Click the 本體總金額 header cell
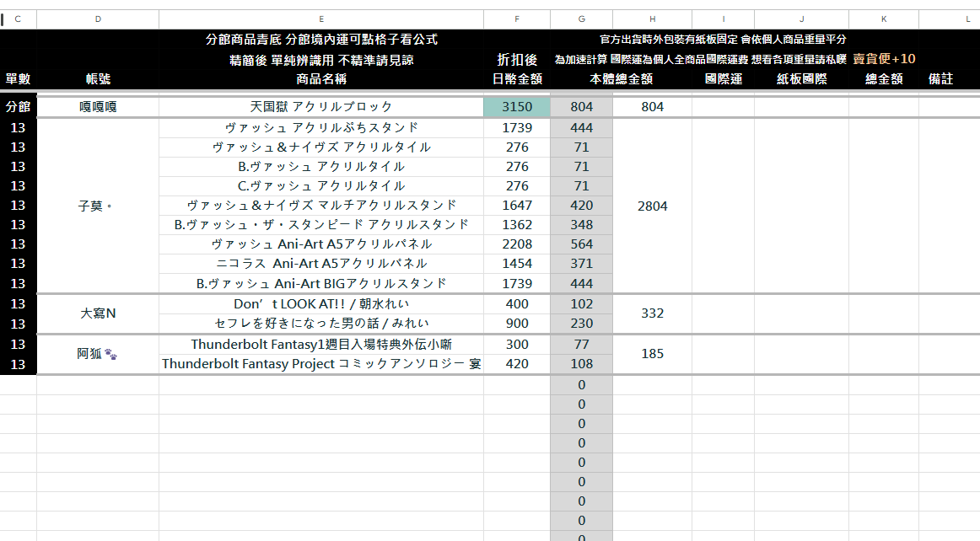Image resolution: width=980 pixels, height=541 pixels. click(x=622, y=78)
